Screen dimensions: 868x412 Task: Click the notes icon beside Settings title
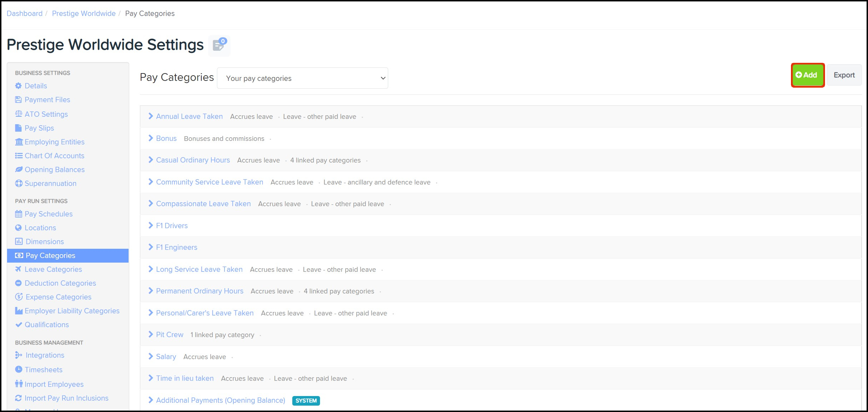(219, 45)
